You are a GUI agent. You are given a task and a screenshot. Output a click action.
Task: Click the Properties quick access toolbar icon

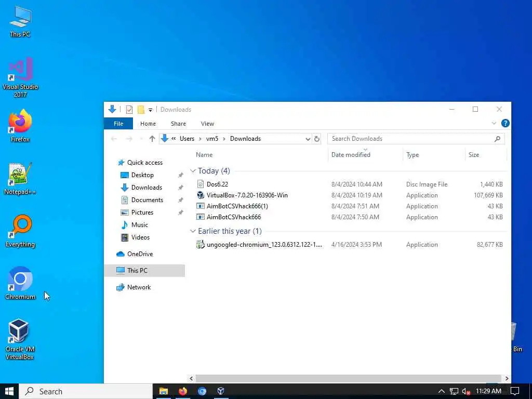click(129, 110)
